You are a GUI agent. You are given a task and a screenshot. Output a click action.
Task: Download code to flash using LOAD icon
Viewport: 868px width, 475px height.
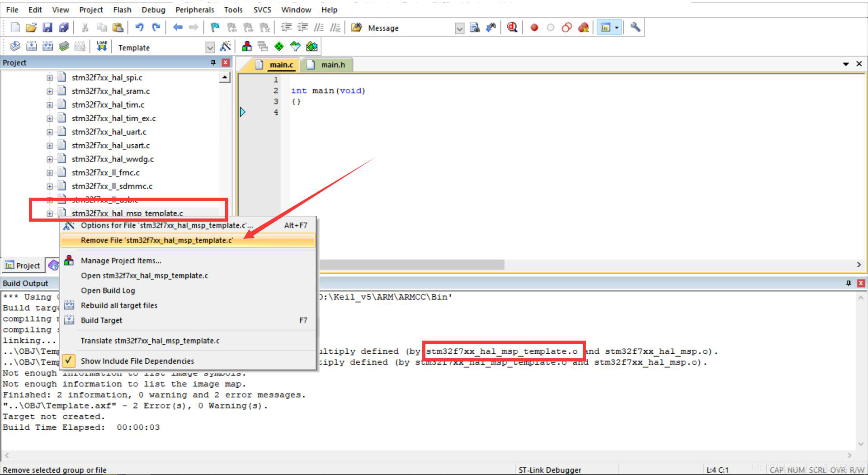101,46
